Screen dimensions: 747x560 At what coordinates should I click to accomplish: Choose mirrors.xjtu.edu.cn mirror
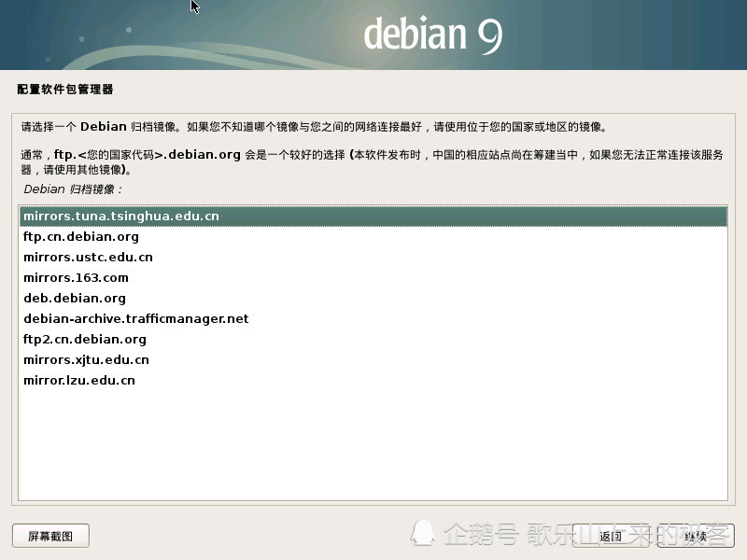pos(373,359)
